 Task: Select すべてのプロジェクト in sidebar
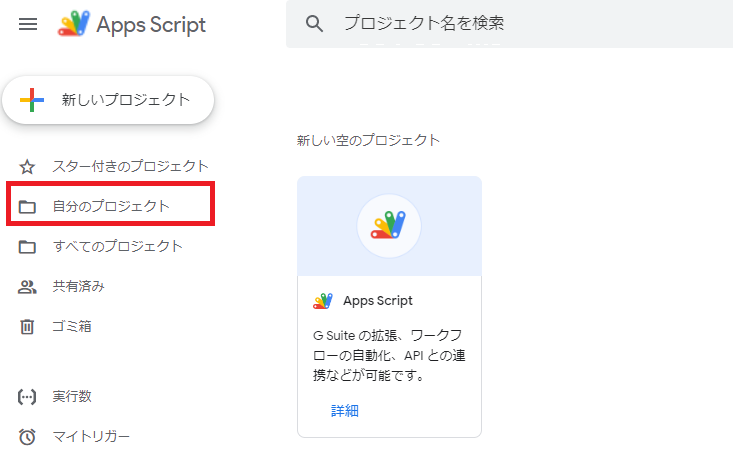[110, 246]
